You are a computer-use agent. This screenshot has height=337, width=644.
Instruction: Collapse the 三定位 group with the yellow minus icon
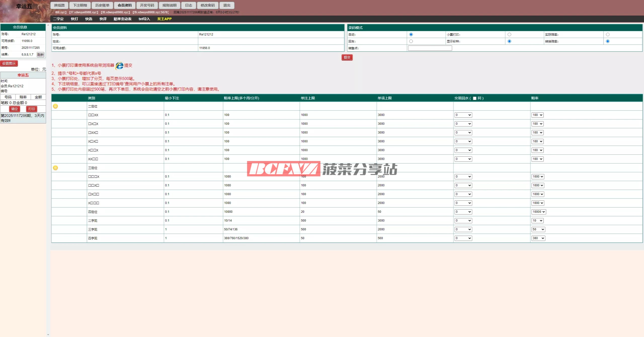tap(55, 168)
